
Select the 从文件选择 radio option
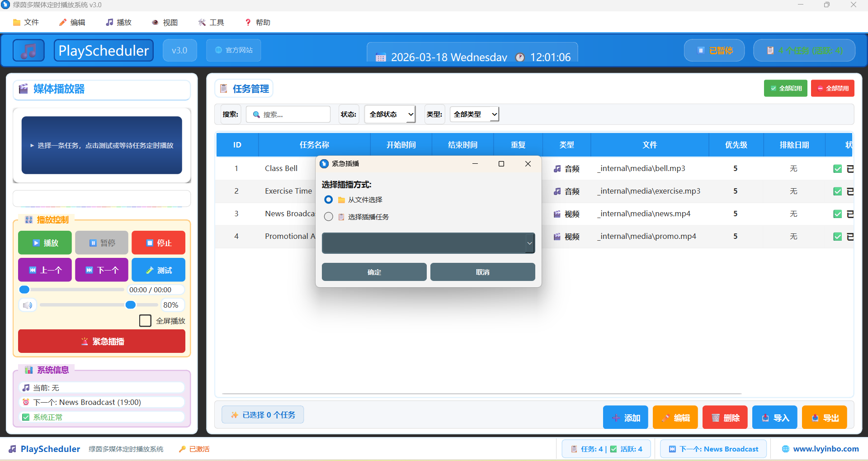coord(328,200)
